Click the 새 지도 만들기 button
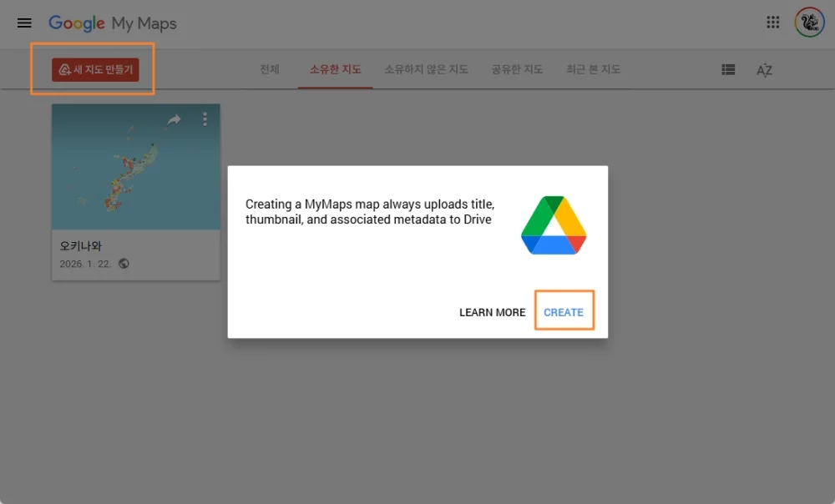This screenshot has height=504, width=835. (x=95, y=69)
